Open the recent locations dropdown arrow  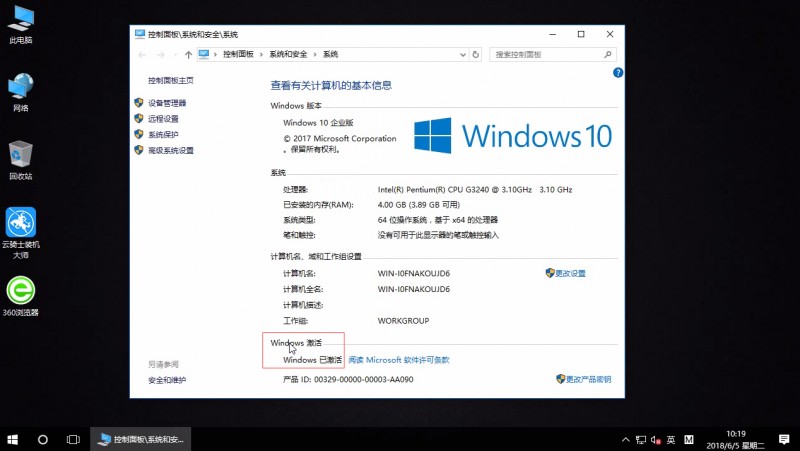point(176,55)
